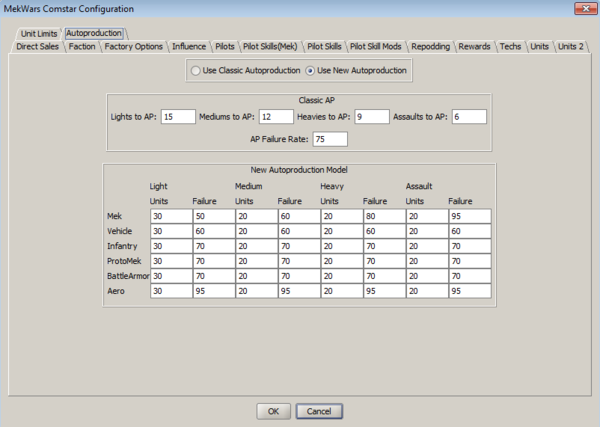Open the Repodding tab
This screenshot has width=600, height=427.
tap(429, 46)
